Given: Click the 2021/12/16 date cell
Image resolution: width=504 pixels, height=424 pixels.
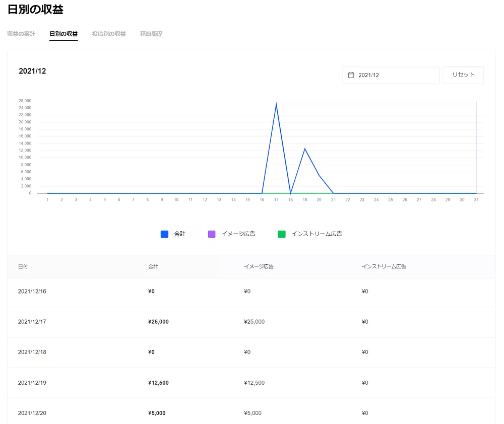Looking at the screenshot, I should pos(32,291).
